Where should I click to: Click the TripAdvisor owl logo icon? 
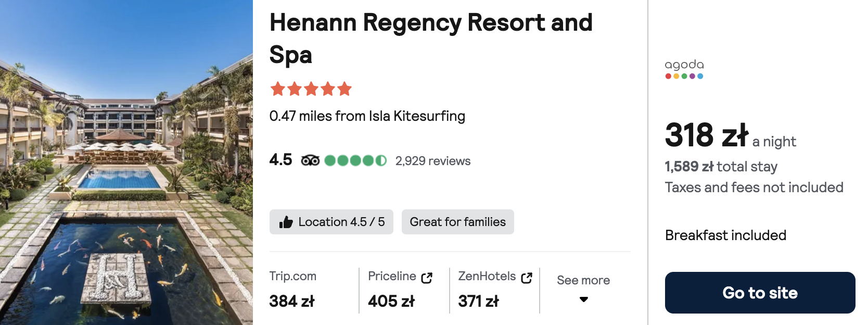pos(310,160)
